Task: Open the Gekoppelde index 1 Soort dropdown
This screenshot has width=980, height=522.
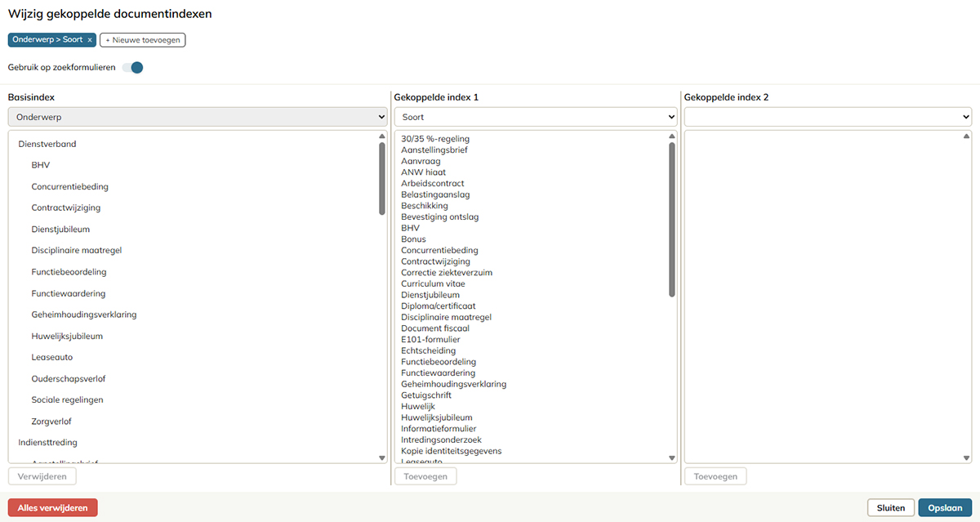Action: tap(536, 117)
